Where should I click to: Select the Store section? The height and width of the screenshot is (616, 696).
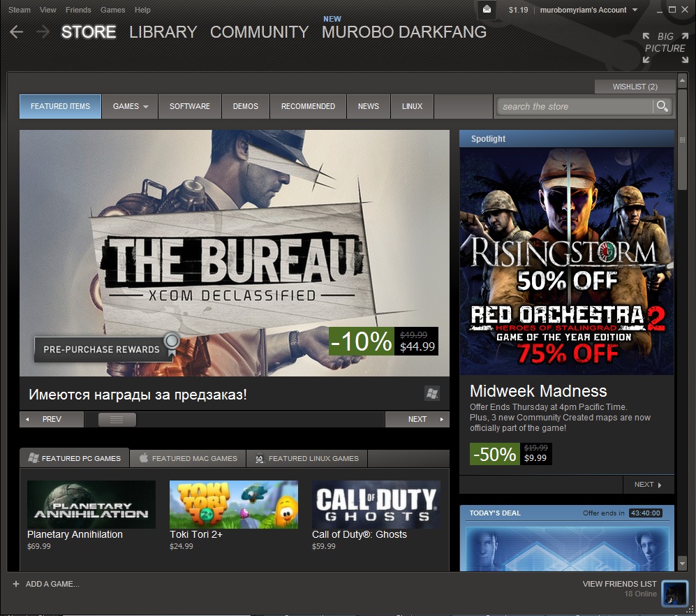point(89,32)
